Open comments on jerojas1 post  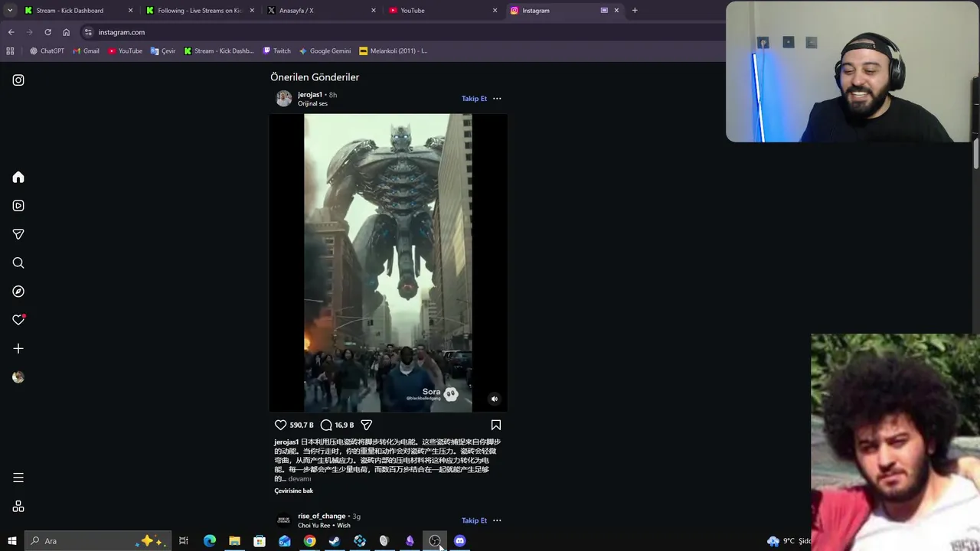tap(326, 425)
